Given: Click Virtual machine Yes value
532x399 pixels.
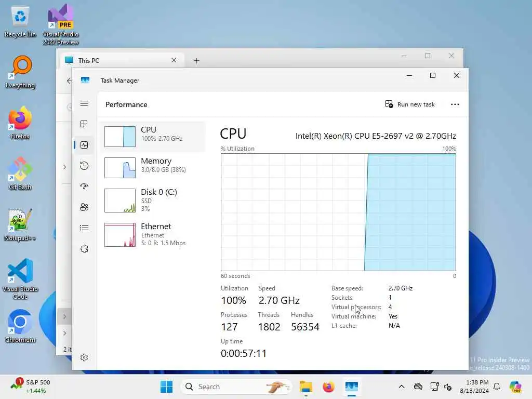Looking at the screenshot, I should (x=393, y=316).
